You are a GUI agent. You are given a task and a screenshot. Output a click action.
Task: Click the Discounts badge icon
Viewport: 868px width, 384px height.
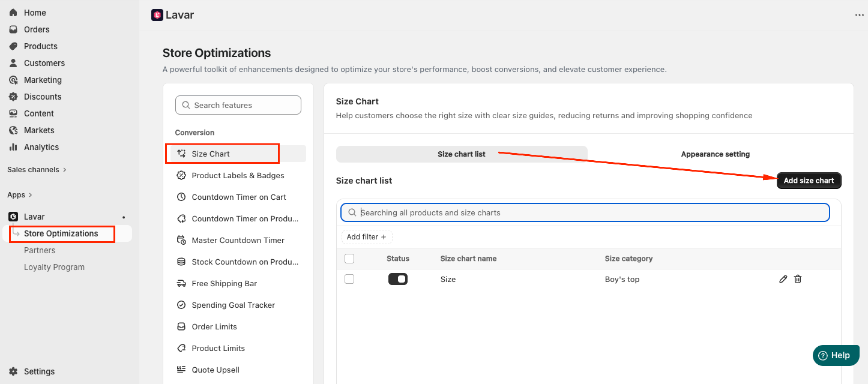pyautogui.click(x=13, y=97)
